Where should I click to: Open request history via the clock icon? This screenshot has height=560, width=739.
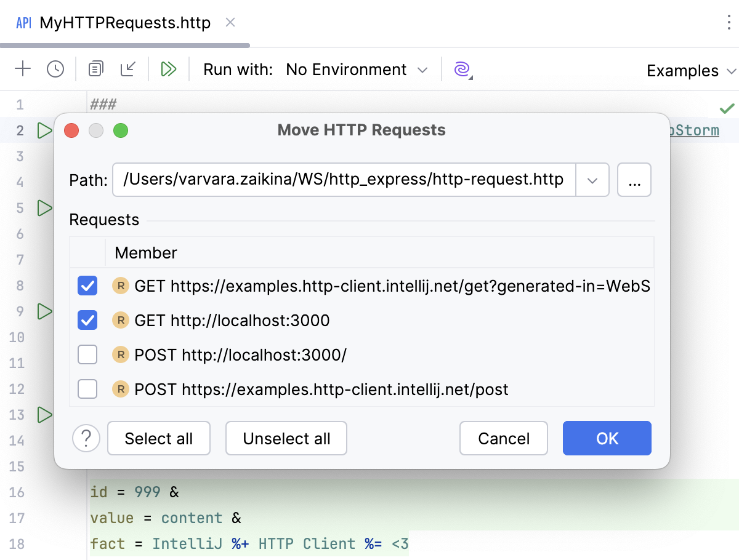pos(55,69)
